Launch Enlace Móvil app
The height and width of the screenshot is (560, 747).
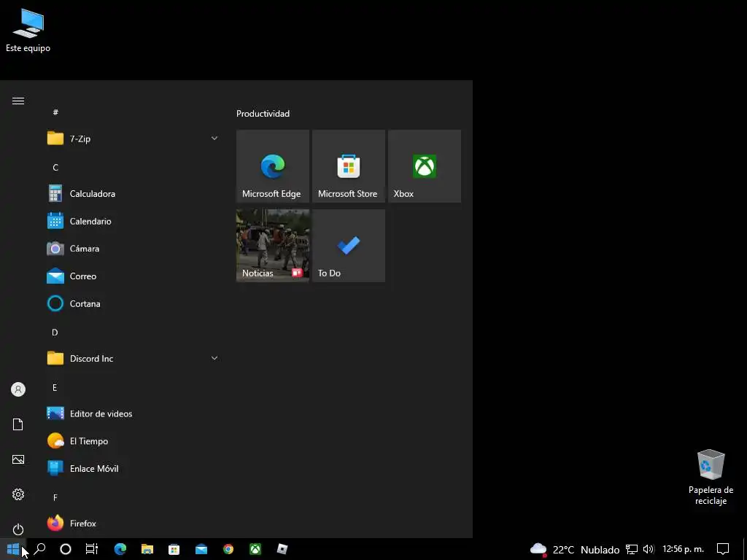click(x=133, y=469)
